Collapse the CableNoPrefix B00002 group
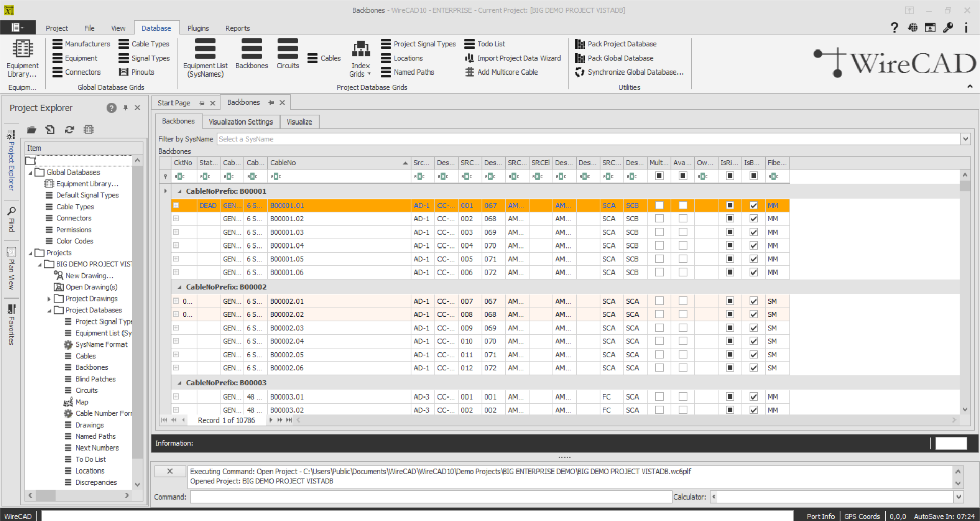The height and width of the screenshot is (521, 980). pyautogui.click(x=179, y=287)
